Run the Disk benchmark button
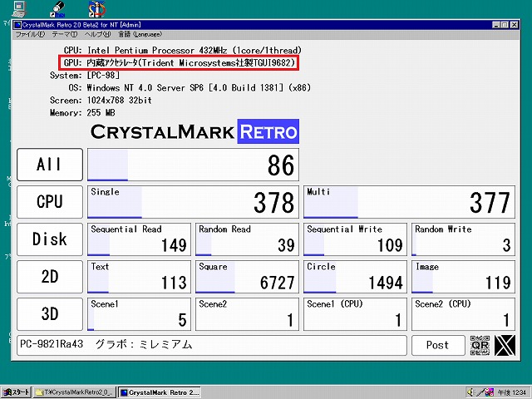Image resolution: width=532 pixels, height=399 pixels. point(50,239)
